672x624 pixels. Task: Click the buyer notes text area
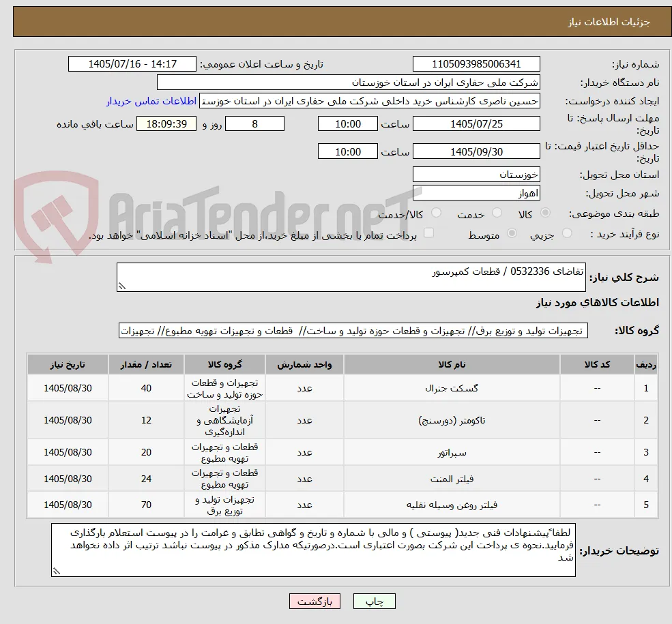pos(313,550)
